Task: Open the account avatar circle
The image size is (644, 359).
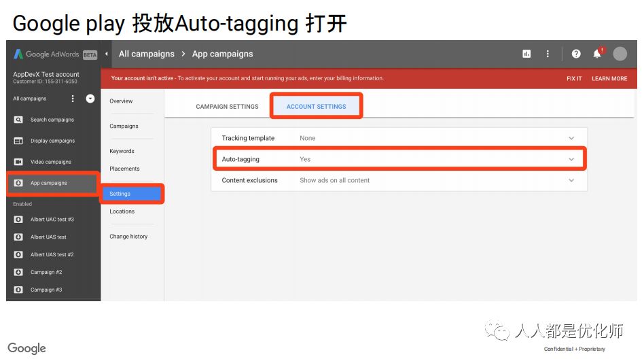Action: coord(620,54)
